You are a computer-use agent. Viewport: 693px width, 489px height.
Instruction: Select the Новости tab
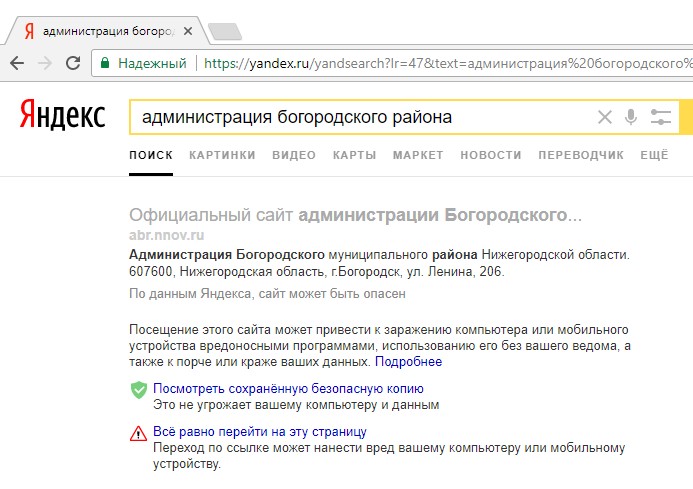point(491,155)
